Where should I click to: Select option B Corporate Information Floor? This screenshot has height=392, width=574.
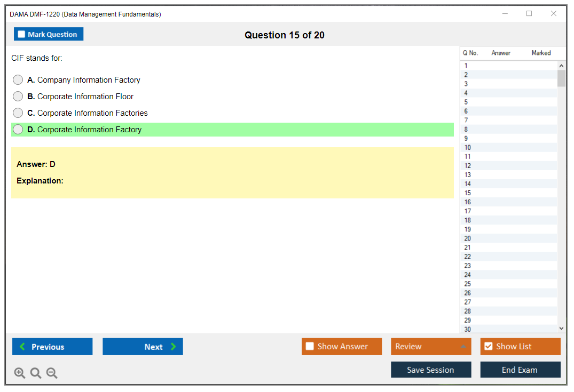(x=18, y=97)
